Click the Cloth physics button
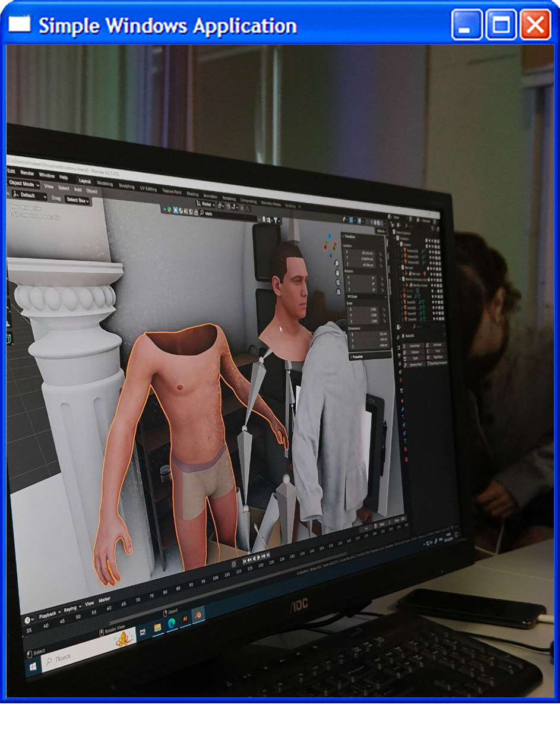 click(x=415, y=358)
